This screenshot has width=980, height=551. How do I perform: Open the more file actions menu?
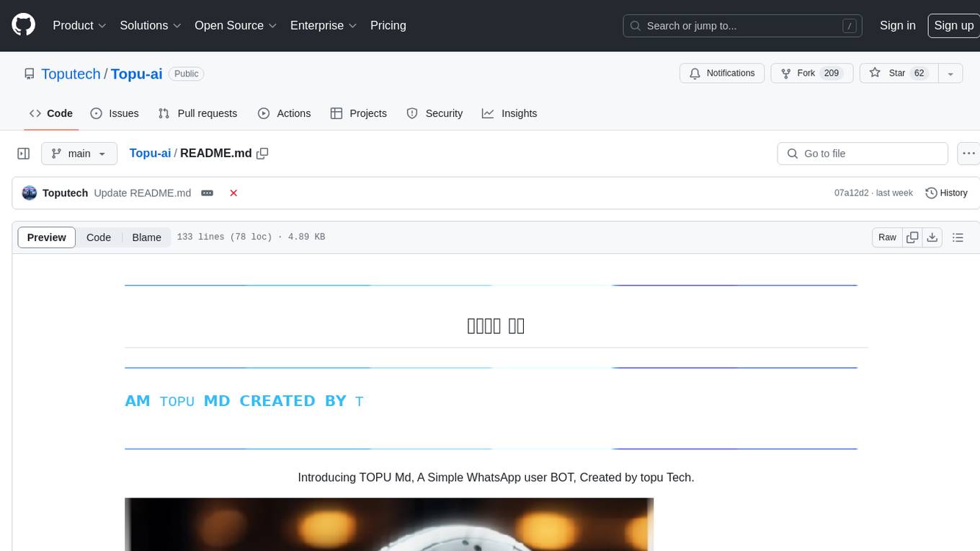(x=968, y=154)
